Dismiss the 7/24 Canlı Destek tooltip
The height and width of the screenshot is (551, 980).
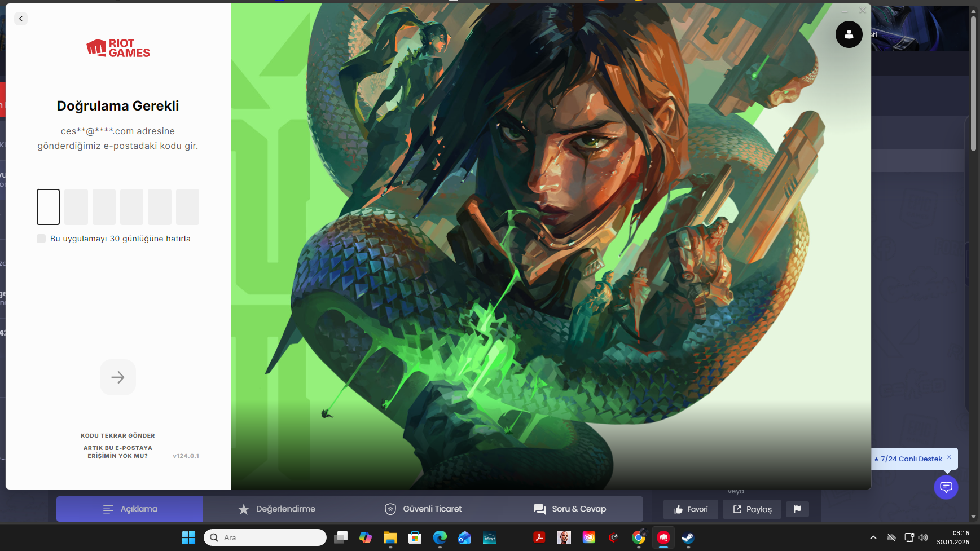click(949, 457)
